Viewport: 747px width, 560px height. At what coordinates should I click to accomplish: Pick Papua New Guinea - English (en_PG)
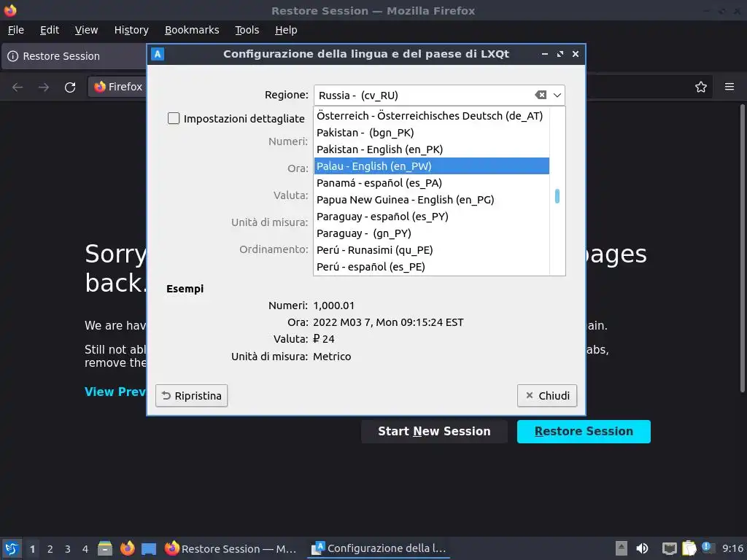(x=431, y=200)
